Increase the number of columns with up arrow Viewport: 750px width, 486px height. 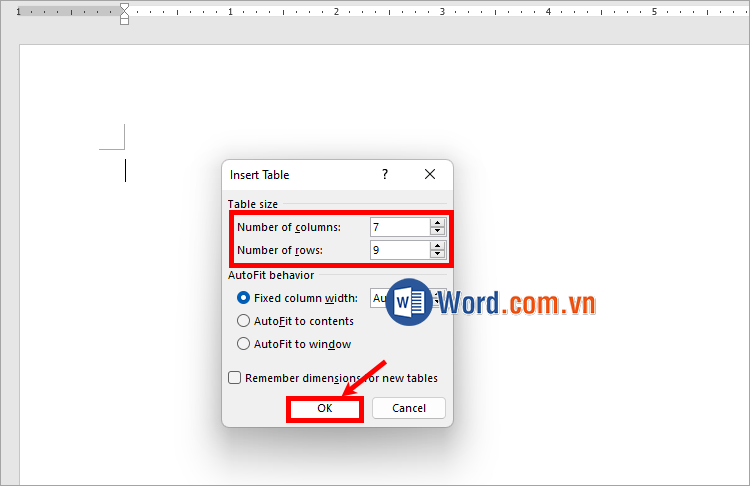(437, 223)
